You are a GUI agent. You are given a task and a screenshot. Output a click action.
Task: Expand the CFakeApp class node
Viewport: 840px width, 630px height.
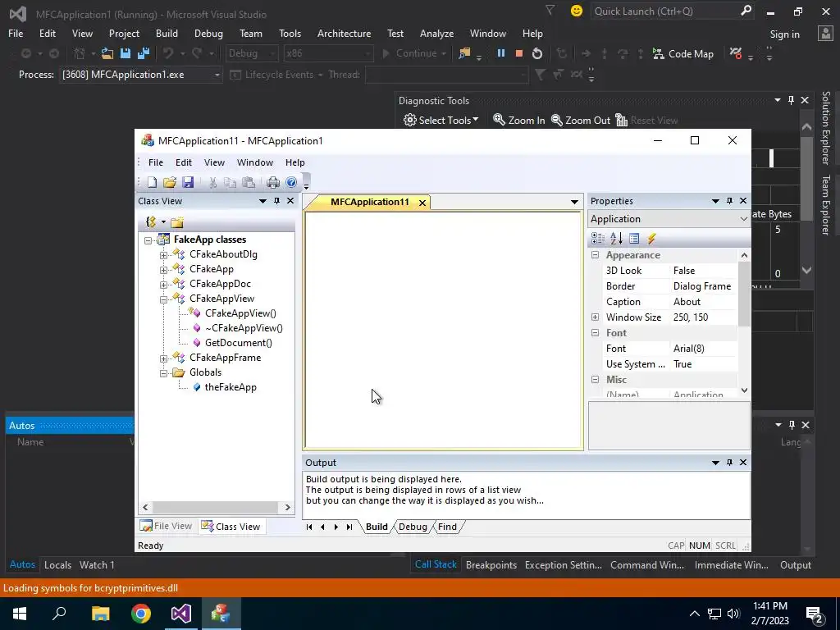tap(163, 270)
